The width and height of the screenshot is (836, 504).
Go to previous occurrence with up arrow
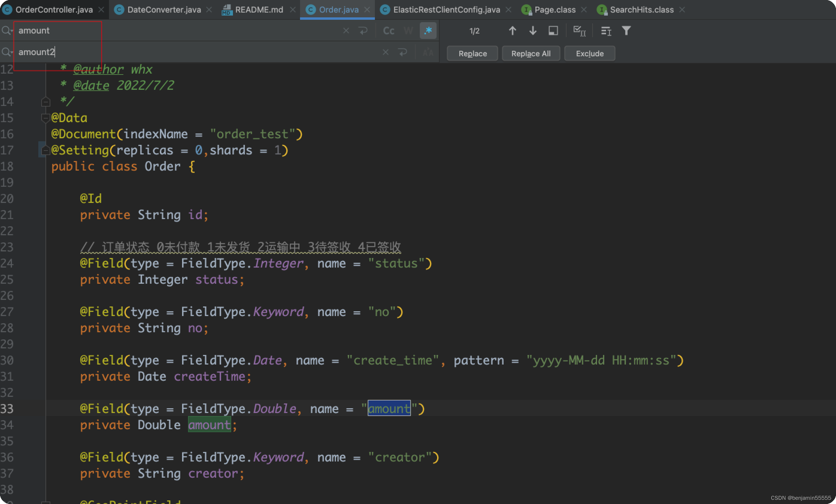click(512, 31)
